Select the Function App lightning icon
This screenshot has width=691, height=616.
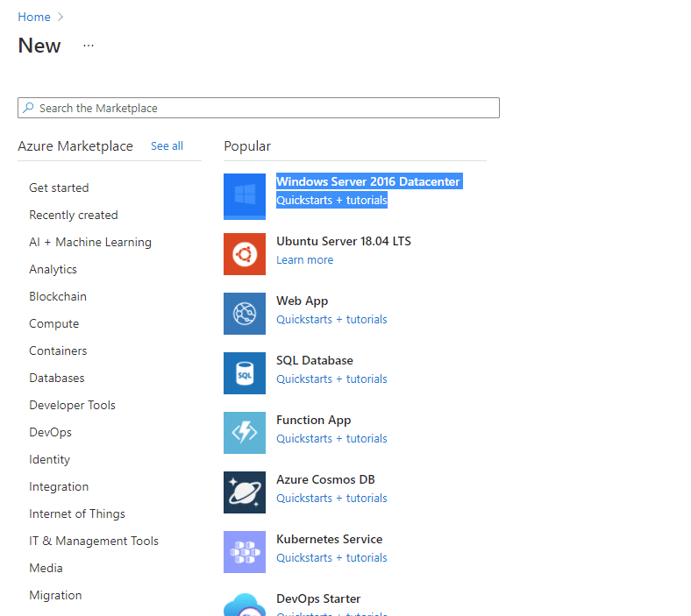coord(245,433)
